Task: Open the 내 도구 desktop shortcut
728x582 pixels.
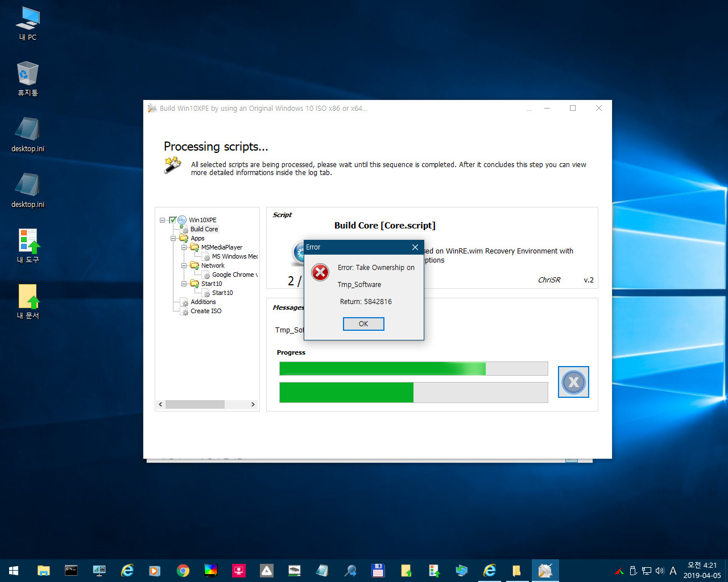Action: (x=27, y=246)
